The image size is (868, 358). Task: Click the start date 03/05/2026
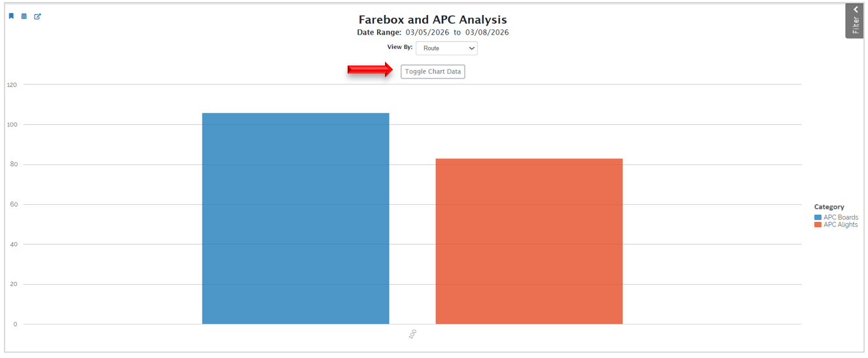(427, 33)
